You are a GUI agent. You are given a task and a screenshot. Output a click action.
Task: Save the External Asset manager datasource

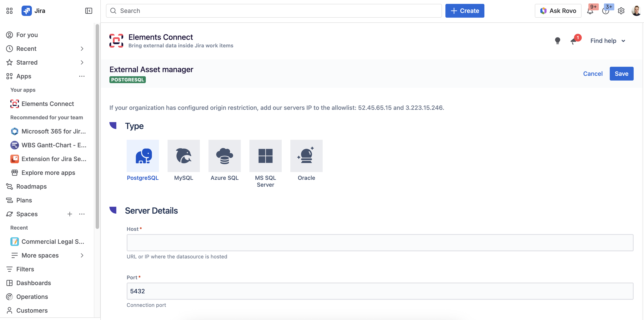(x=622, y=74)
